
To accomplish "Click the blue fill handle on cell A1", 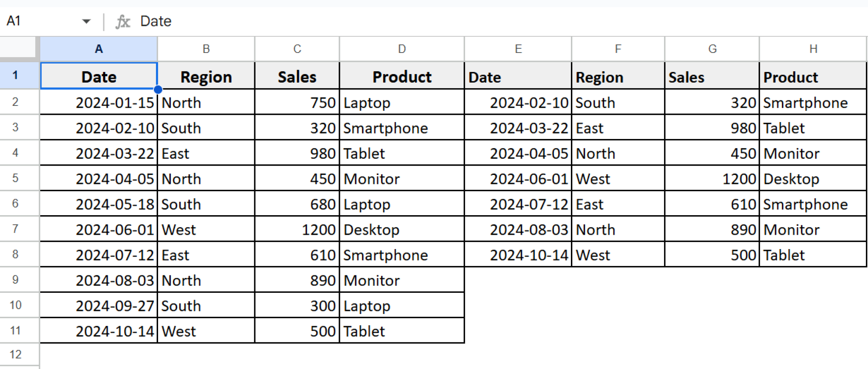I will 157,89.
